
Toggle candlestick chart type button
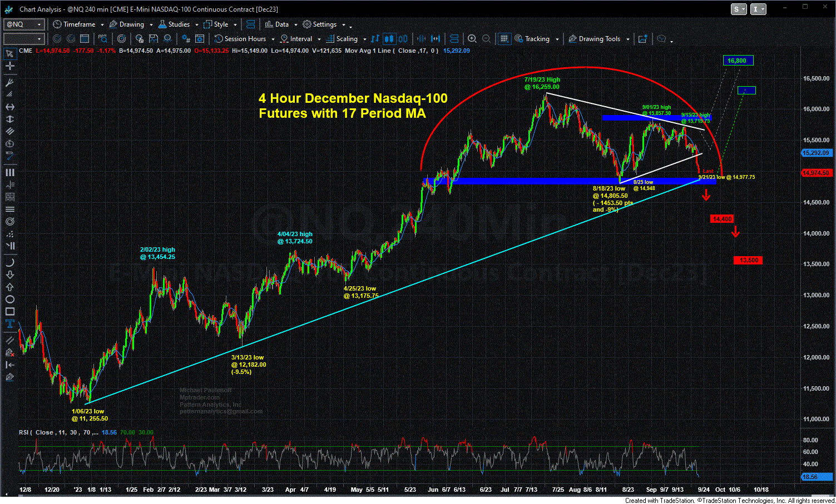coord(389,39)
